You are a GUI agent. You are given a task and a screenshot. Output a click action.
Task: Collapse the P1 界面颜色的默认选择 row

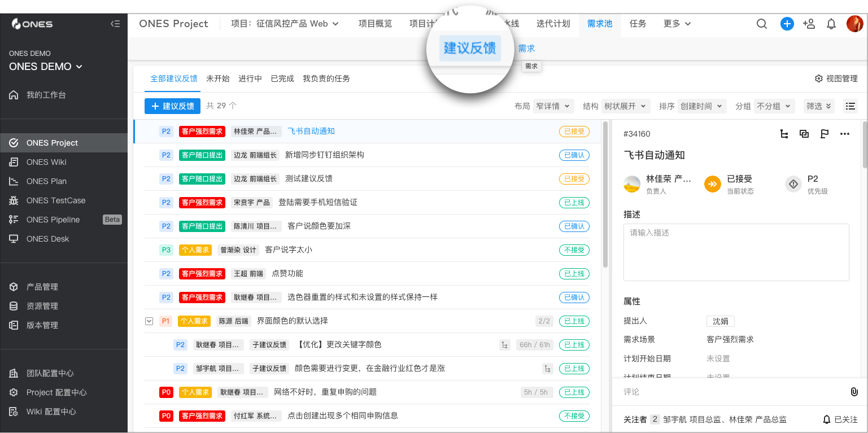tap(149, 321)
